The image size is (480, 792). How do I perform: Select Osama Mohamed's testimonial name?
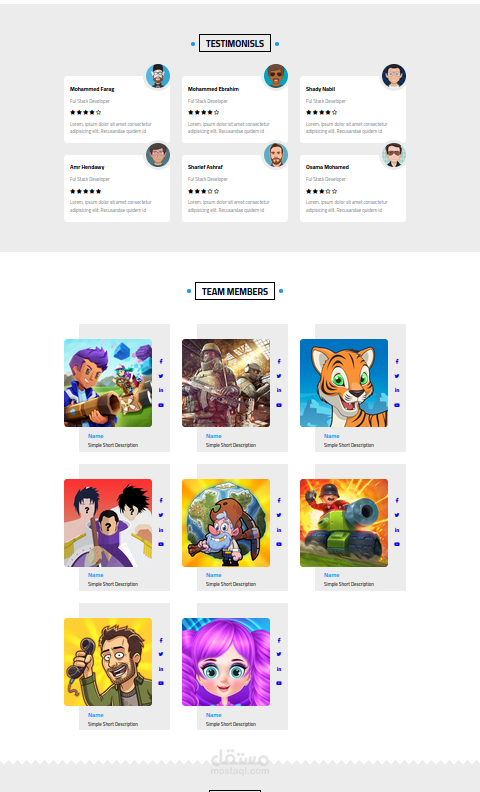(x=327, y=167)
